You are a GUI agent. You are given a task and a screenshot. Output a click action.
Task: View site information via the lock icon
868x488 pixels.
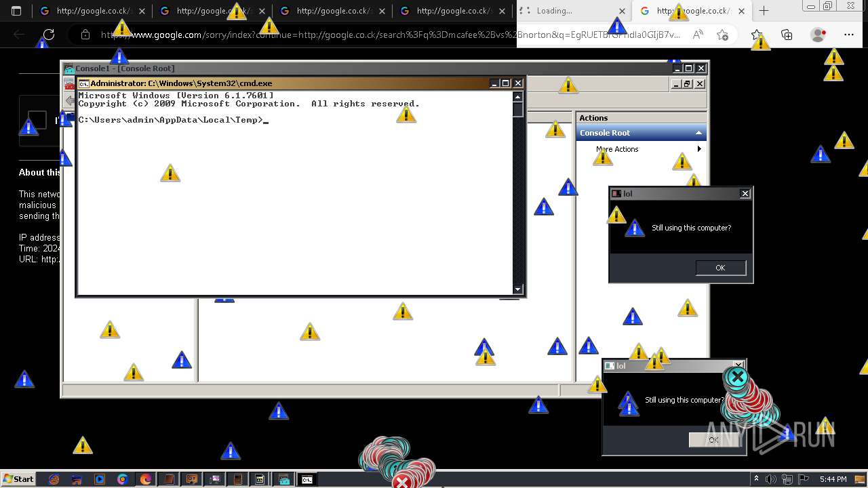85,35
